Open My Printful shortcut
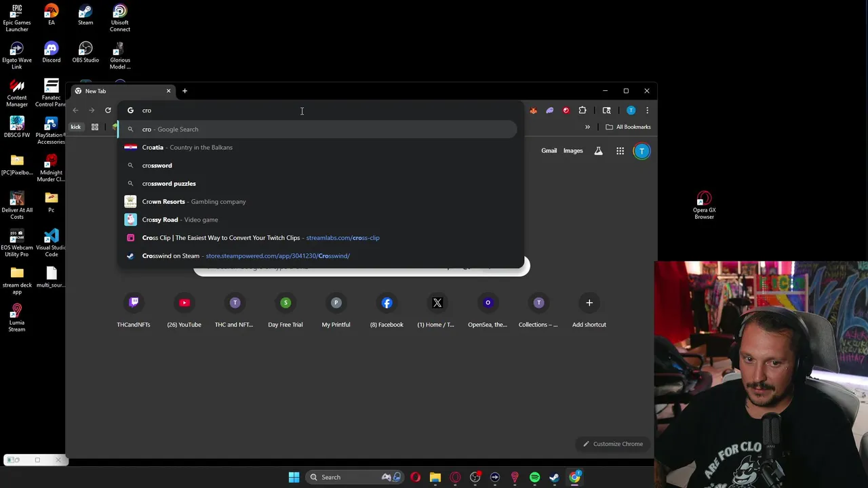The width and height of the screenshot is (868, 488). (x=336, y=311)
